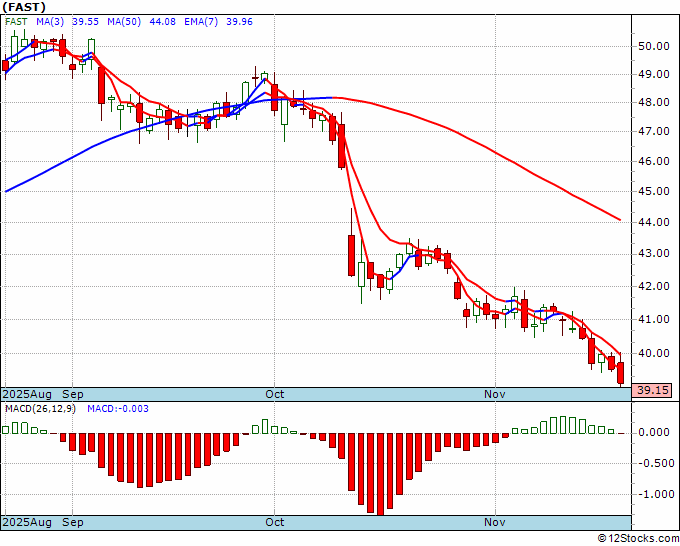Image resolution: width=680 pixels, height=546 pixels.
Task: Click the 42.00 price axis label
Action: click(654, 286)
